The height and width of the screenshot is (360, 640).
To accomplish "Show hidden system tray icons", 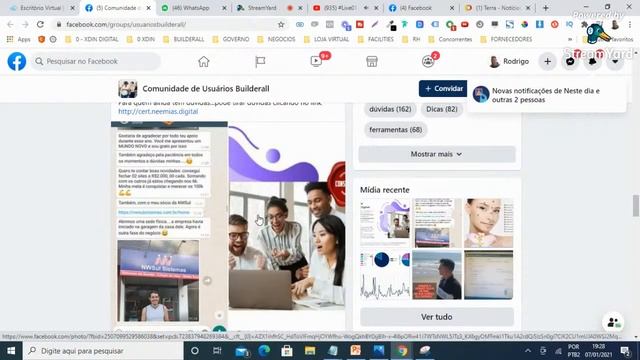I will click(528, 351).
